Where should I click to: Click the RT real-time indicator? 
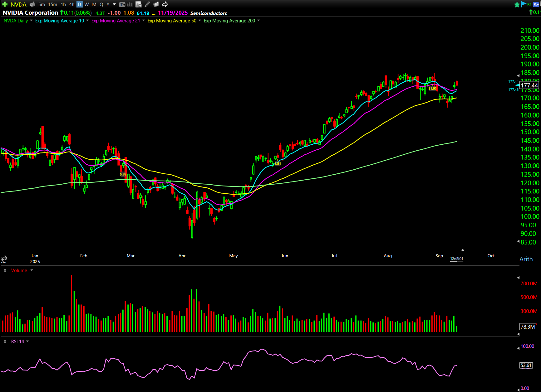point(529,4)
